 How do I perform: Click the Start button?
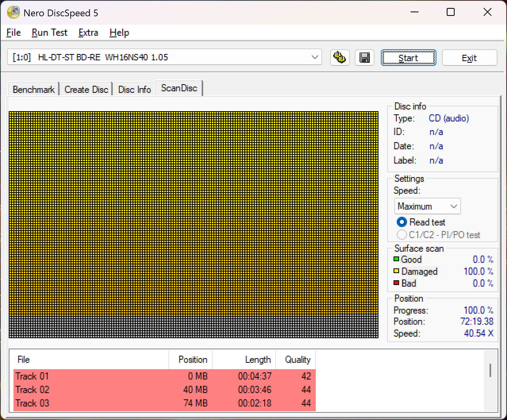pos(408,58)
